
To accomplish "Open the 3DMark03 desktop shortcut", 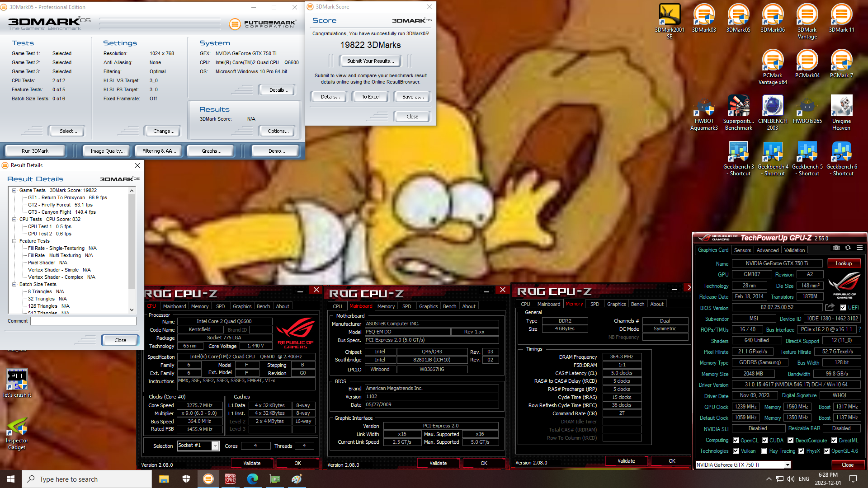I will 704,19.
